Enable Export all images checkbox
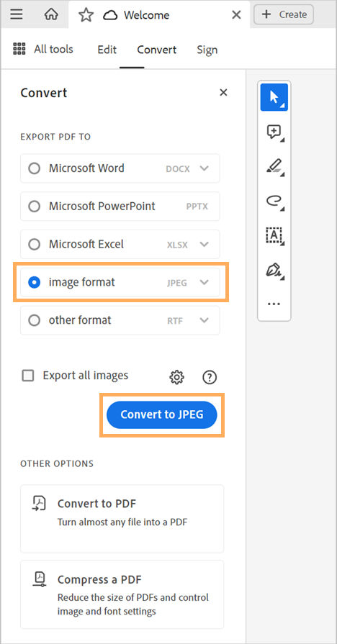The height and width of the screenshot is (644, 337). tap(28, 376)
